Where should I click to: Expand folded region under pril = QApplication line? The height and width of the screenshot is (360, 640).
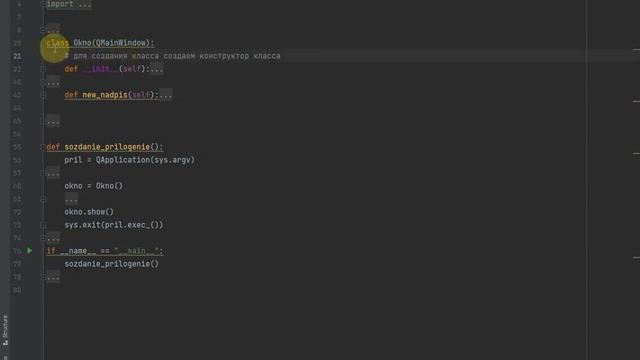coord(53,173)
